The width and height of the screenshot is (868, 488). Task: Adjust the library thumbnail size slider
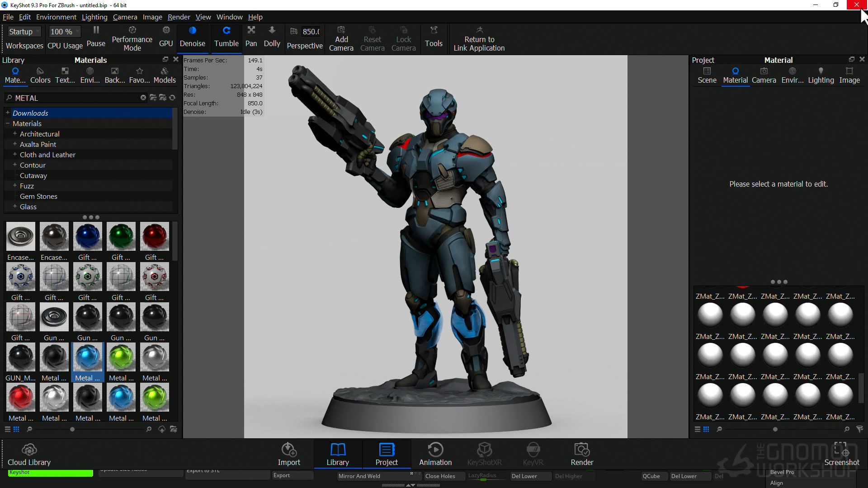72,429
